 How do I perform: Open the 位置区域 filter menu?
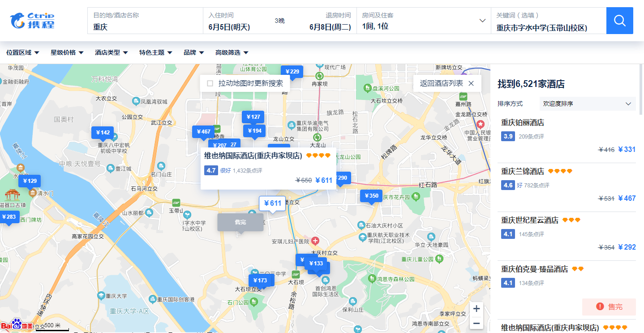click(21, 52)
